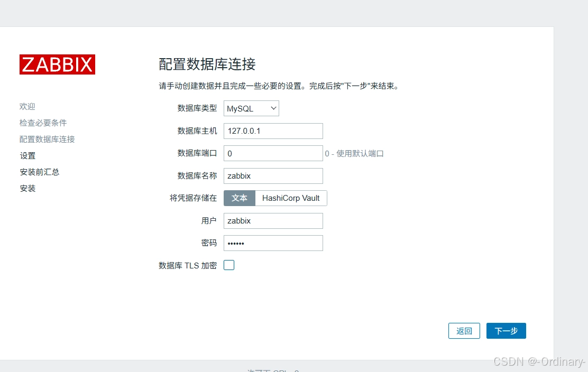
Task: Select 文本 credential storage option
Action: pos(239,198)
